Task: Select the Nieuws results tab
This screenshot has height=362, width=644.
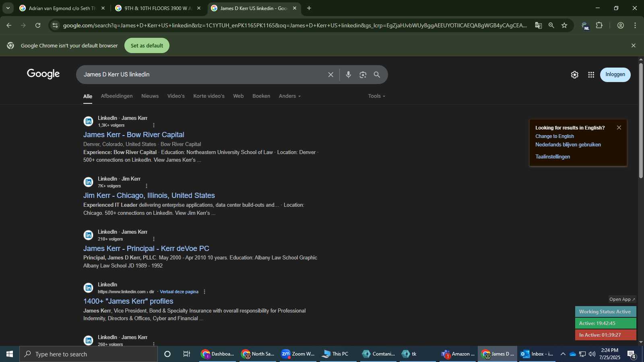Action: click(150, 96)
